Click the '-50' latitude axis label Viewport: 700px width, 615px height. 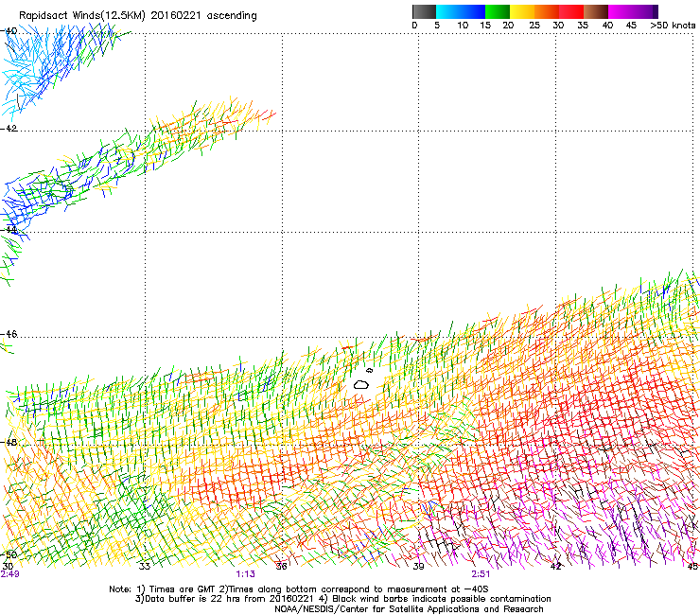coord(9,554)
